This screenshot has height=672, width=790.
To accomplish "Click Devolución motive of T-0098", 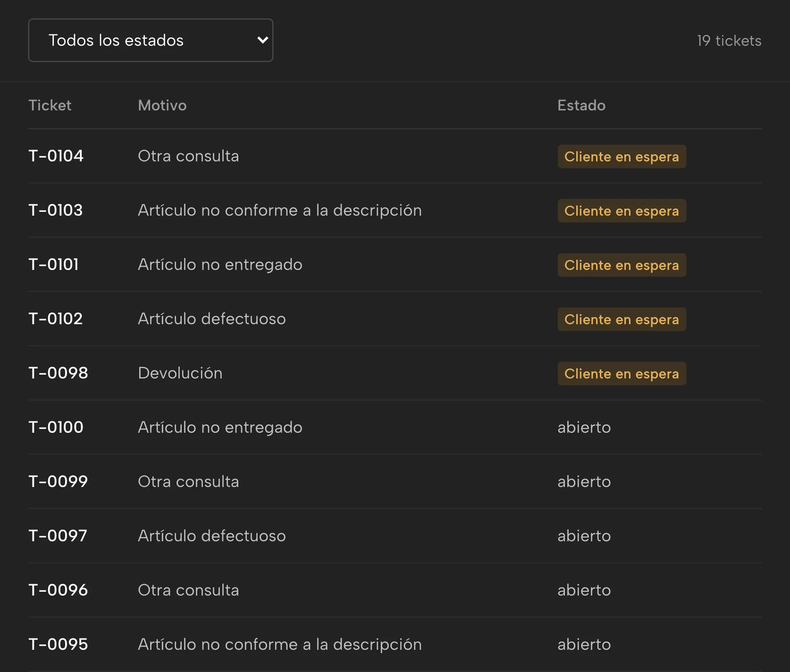I will click(180, 373).
